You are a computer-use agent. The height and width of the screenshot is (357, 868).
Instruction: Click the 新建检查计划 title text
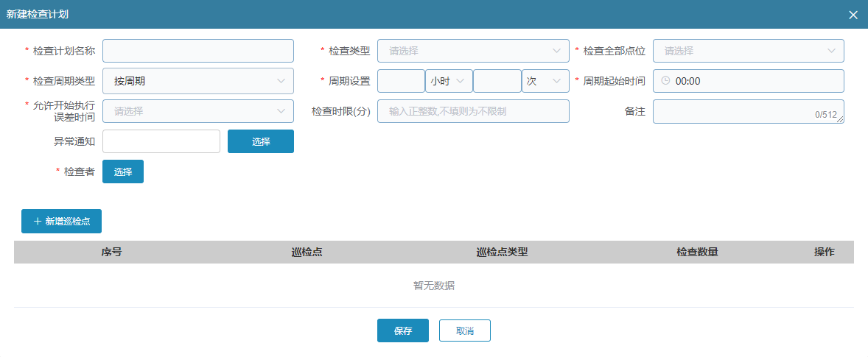click(x=37, y=15)
